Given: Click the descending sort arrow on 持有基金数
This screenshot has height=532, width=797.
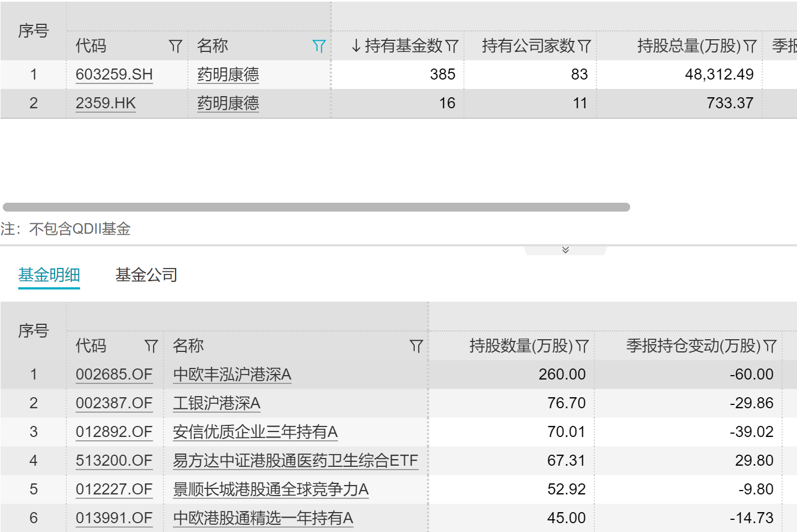Looking at the screenshot, I should tap(356, 46).
